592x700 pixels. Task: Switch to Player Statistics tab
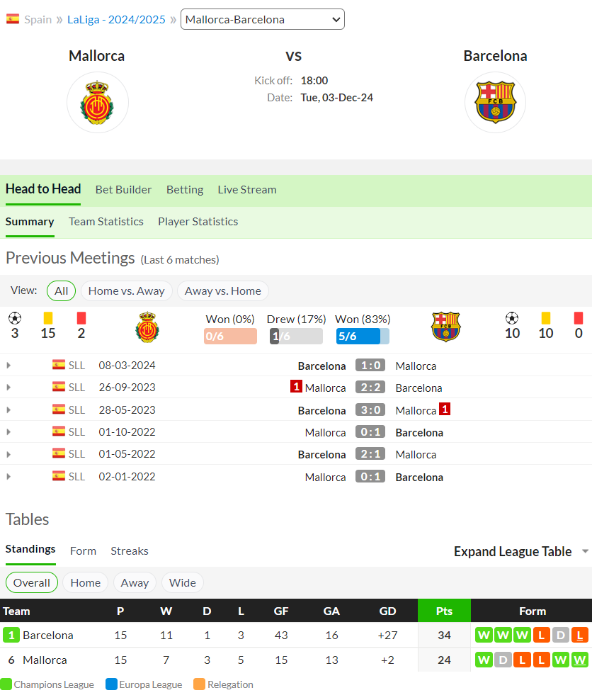pyautogui.click(x=198, y=222)
